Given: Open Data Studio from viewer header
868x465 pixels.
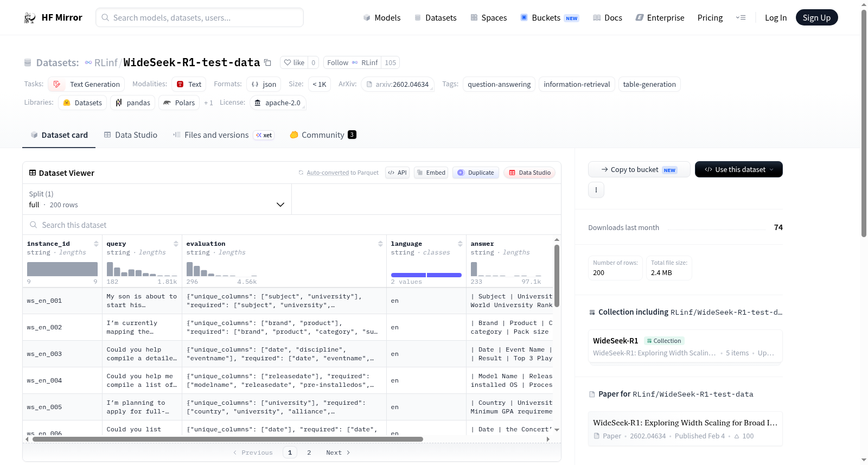Looking at the screenshot, I should (x=529, y=173).
